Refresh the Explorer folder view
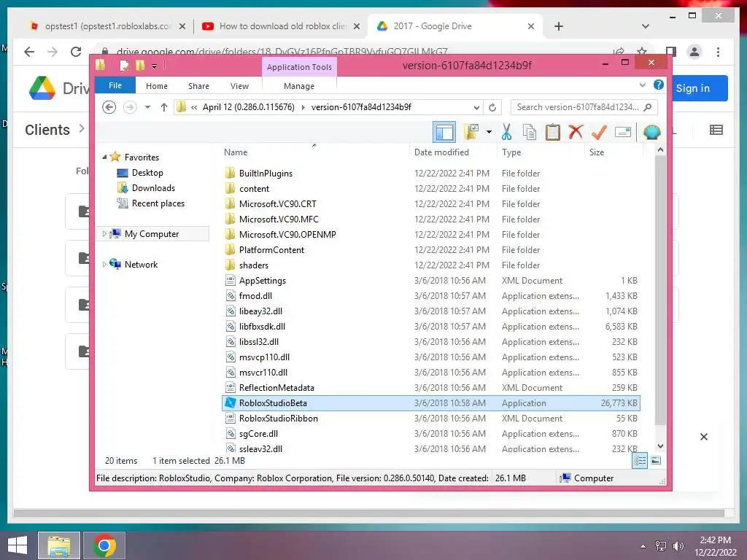This screenshot has height=560, width=747. (492, 107)
